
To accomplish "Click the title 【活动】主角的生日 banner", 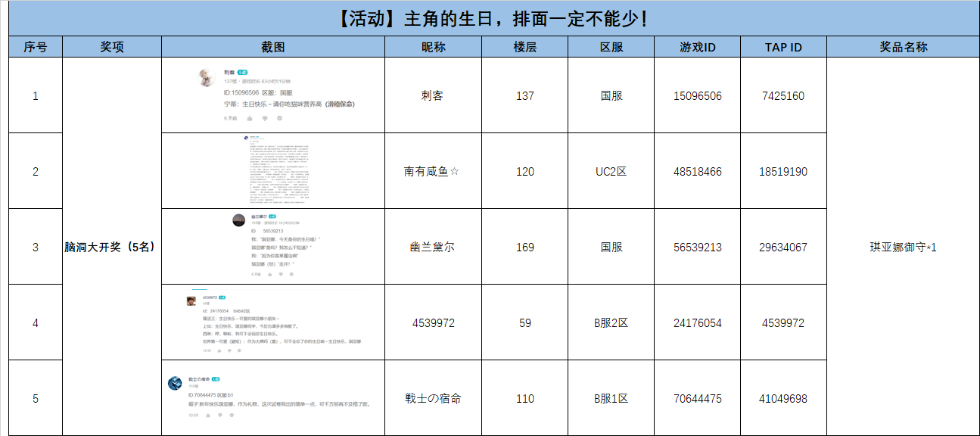I will [x=494, y=18].
